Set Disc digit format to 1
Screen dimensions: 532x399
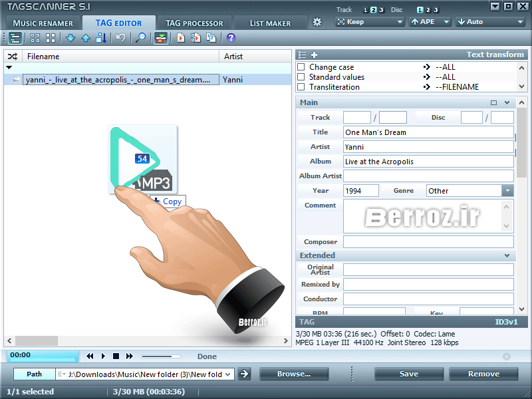(x=420, y=10)
